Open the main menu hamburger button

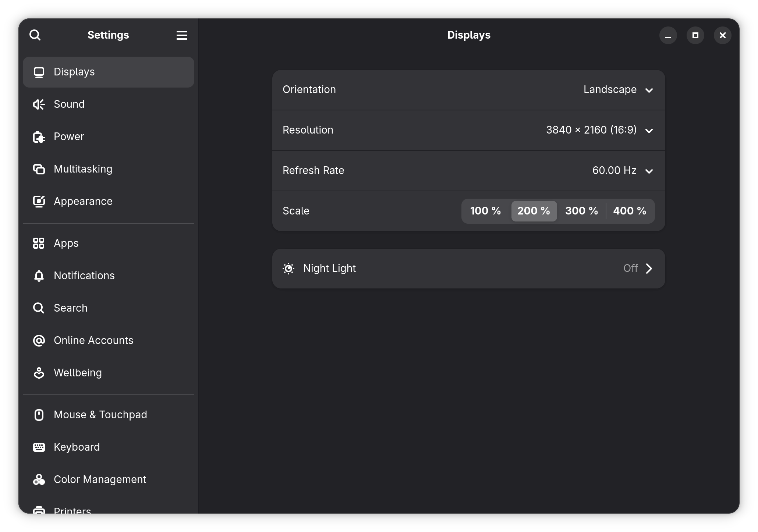[x=181, y=35]
